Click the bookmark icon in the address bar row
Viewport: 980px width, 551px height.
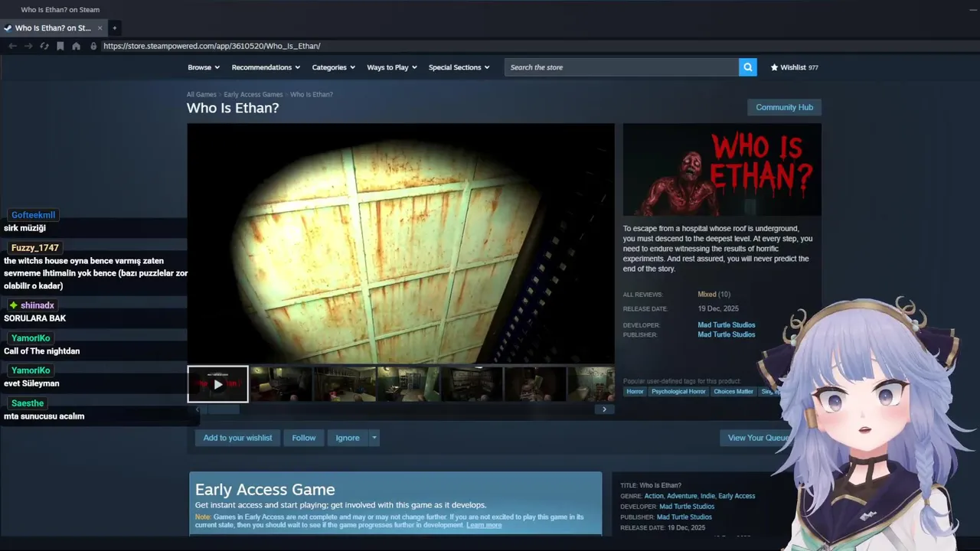point(60,46)
